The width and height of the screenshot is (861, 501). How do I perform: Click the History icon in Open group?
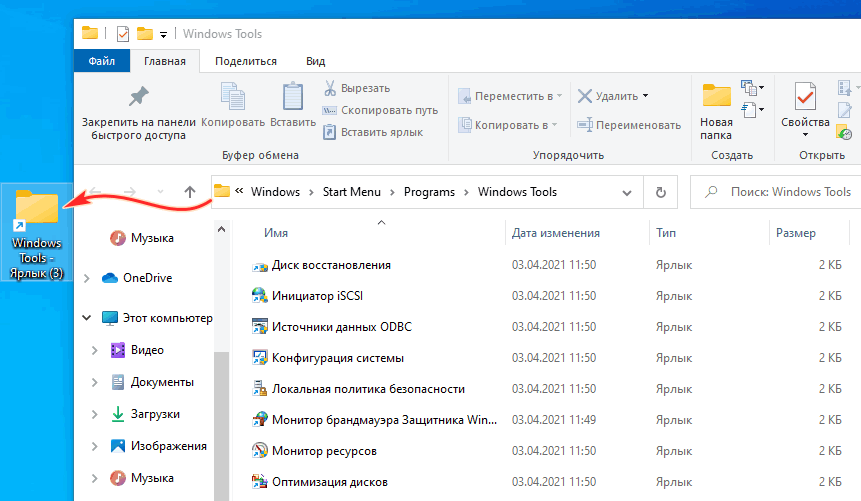click(844, 132)
